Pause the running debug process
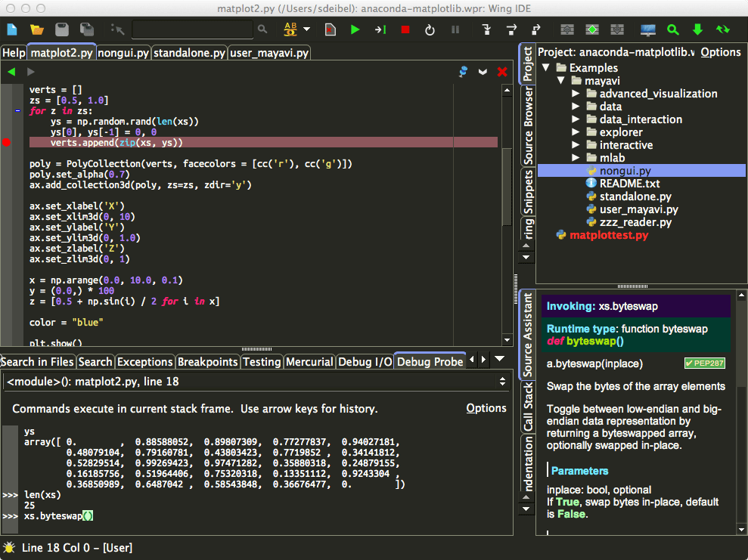Image resolution: width=748 pixels, height=560 pixels. [455, 29]
